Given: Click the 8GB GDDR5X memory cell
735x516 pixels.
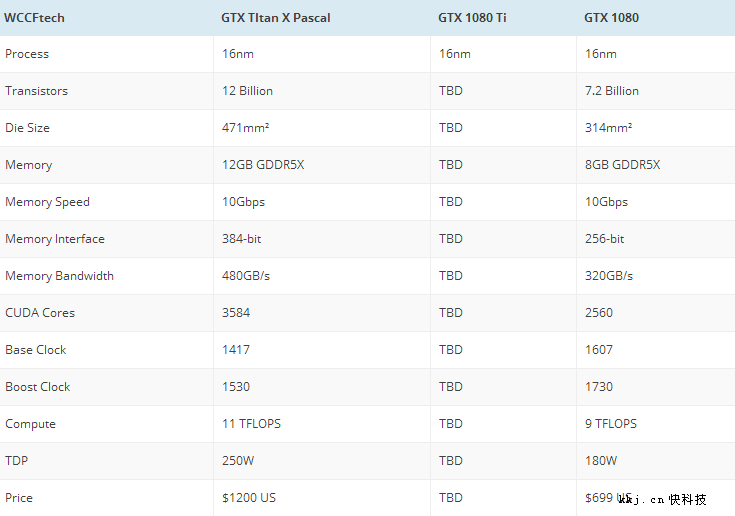Looking at the screenshot, I should pyautogui.click(x=622, y=165).
